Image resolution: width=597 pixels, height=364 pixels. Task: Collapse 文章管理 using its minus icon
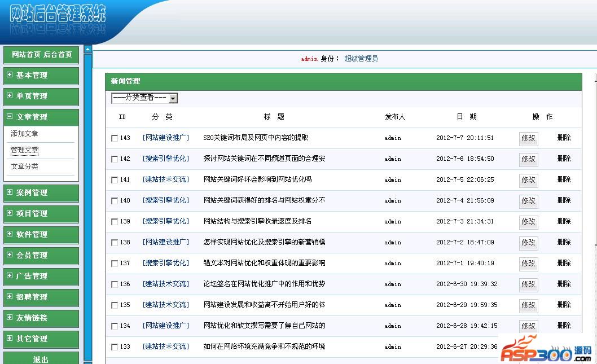tap(10, 116)
